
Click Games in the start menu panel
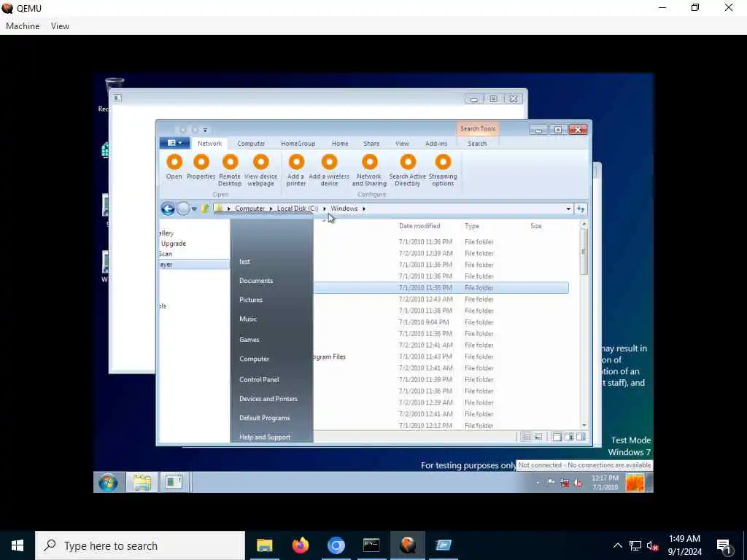(x=249, y=340)
